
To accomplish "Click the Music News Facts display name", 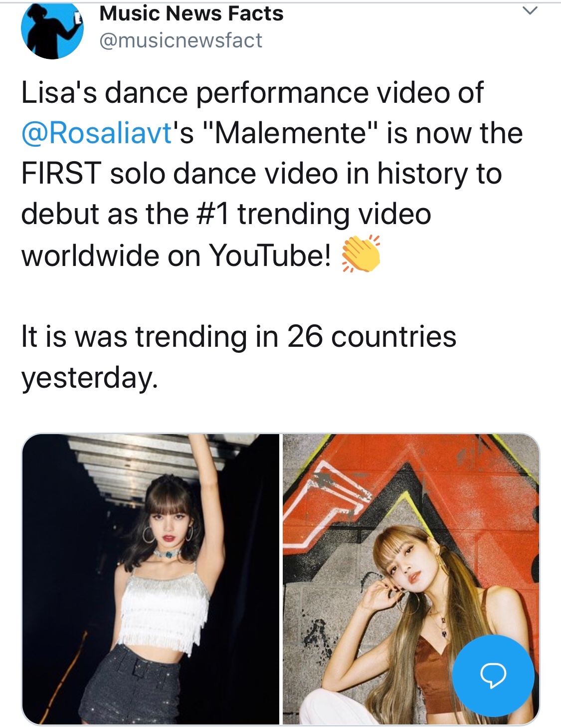I will click(x=191, y=13).
